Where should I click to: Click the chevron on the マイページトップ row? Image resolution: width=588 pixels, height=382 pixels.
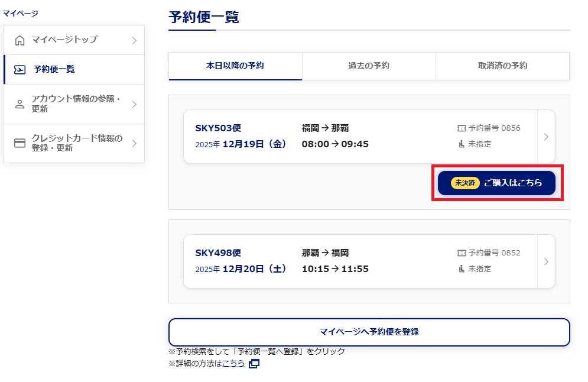134,40
